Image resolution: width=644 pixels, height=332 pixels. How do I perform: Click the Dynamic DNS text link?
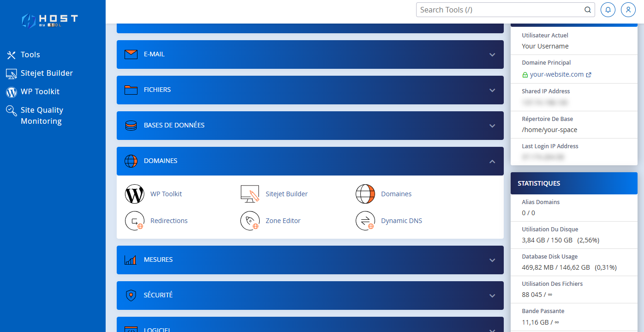401,221
